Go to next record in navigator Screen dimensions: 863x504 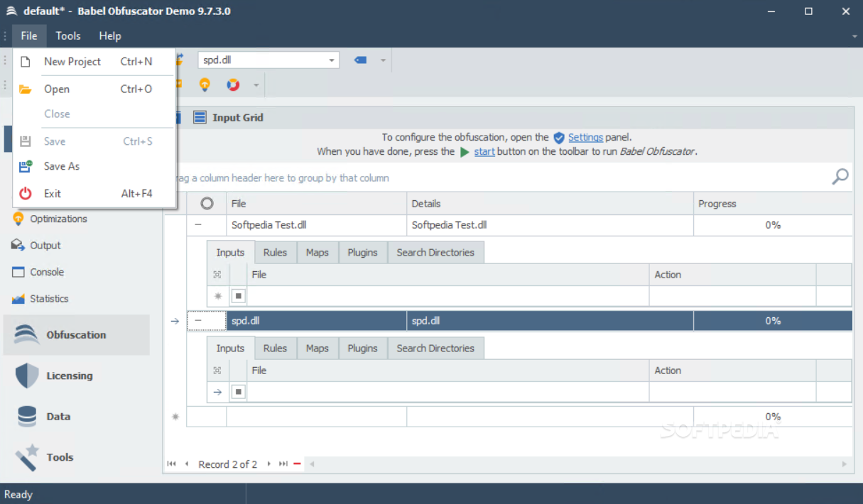coord(268,464)
